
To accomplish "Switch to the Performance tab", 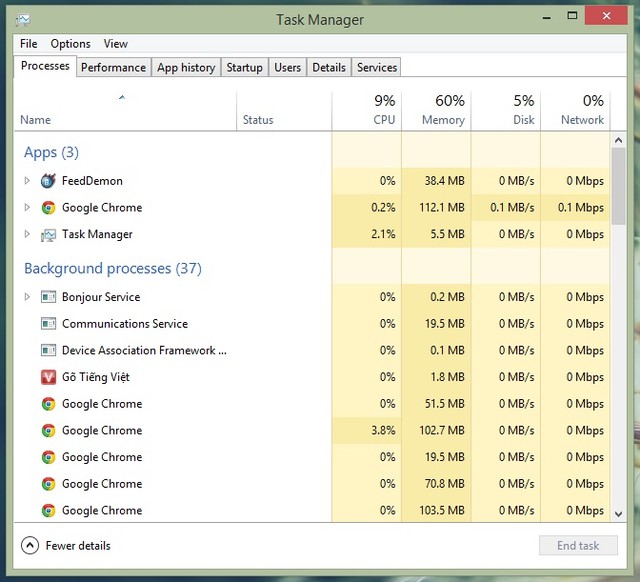I will (113, 67).
